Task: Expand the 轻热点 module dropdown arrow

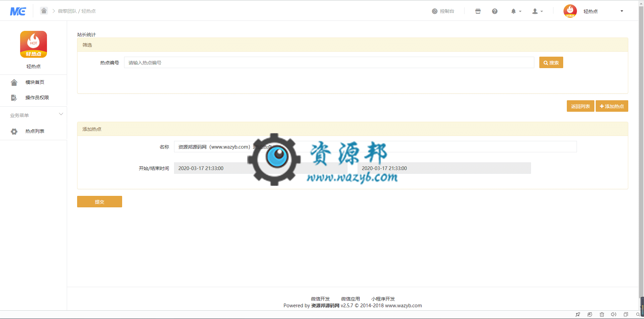Action: pos(622,11)
